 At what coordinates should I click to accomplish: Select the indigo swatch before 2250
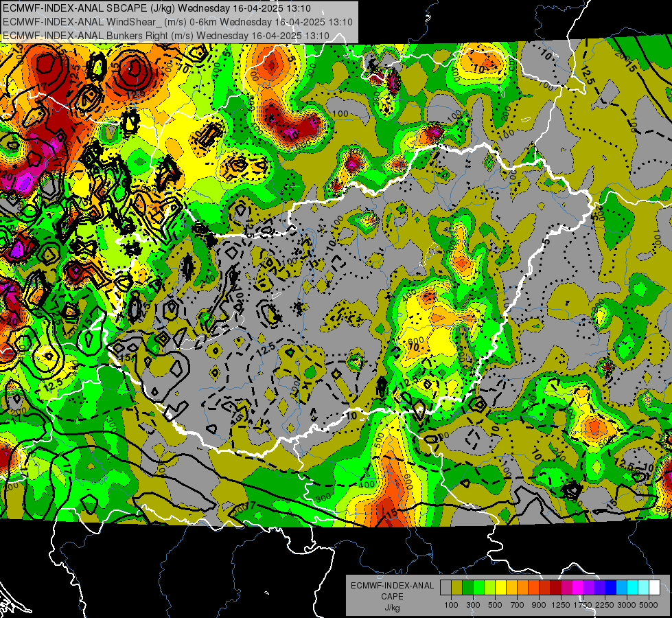pyautogui.click(x=599, y=587)
